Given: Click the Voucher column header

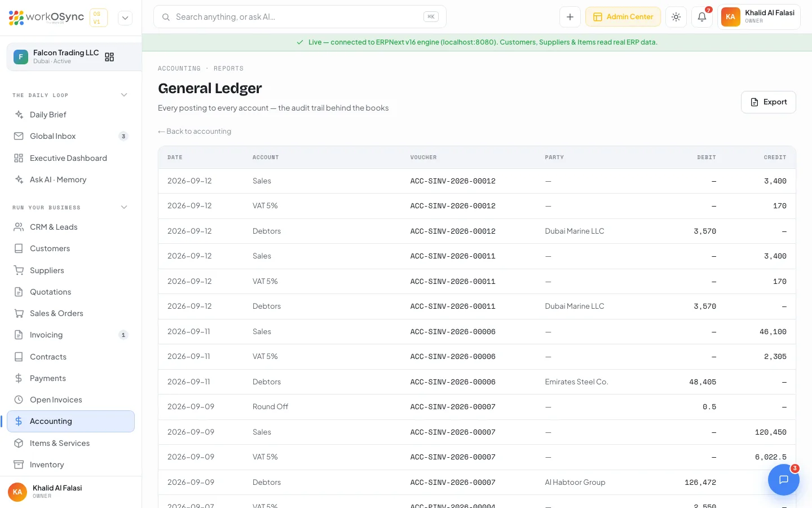Looking at the screenshot, I should pyautogui.click(x=423, y=157).
